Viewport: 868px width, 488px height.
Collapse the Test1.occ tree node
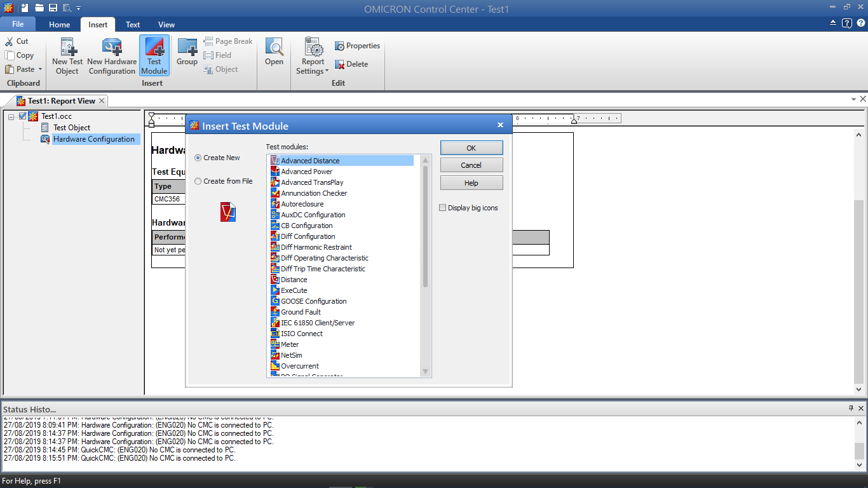pyautogui.click(x=11, y=116)
